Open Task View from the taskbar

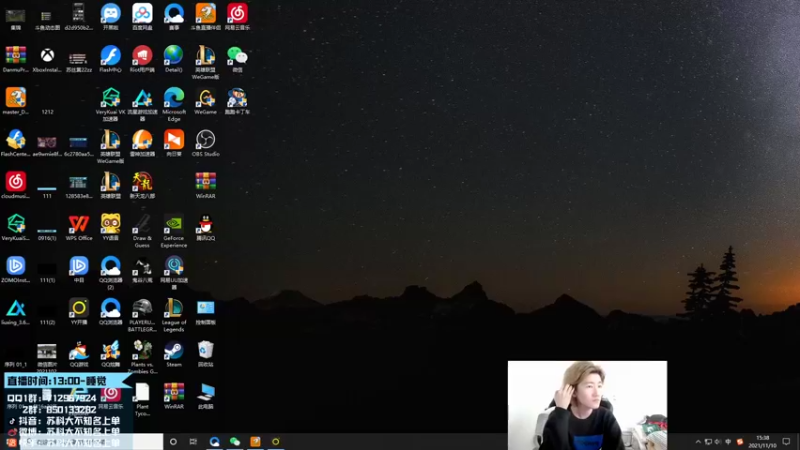pyautogui.click(x=193, y=441)
